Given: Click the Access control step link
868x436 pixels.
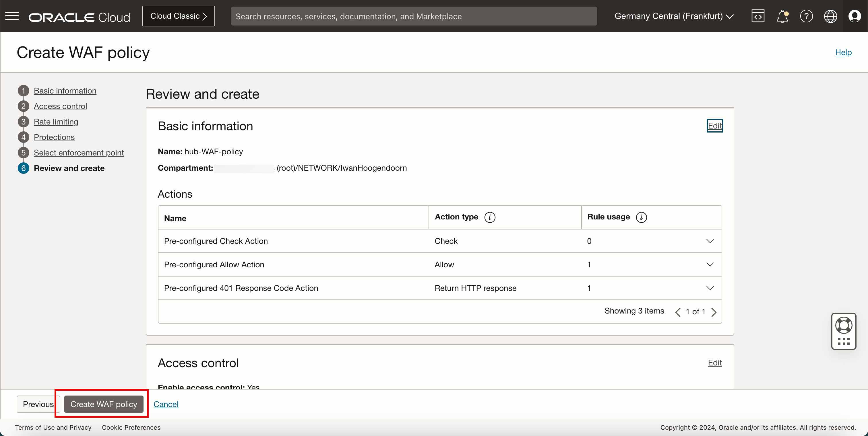Looking at the screenshot, I should (x=60, y=106).
